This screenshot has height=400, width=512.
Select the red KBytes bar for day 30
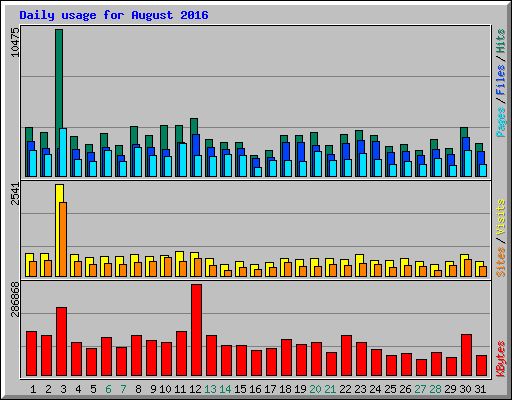466,355
